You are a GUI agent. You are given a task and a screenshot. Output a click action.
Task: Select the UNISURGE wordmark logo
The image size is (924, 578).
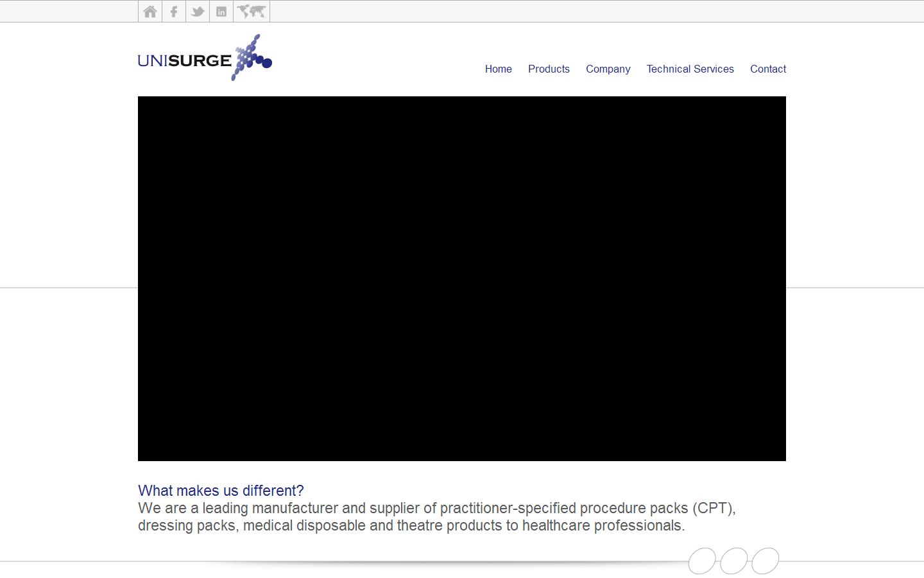pos(185,60)
